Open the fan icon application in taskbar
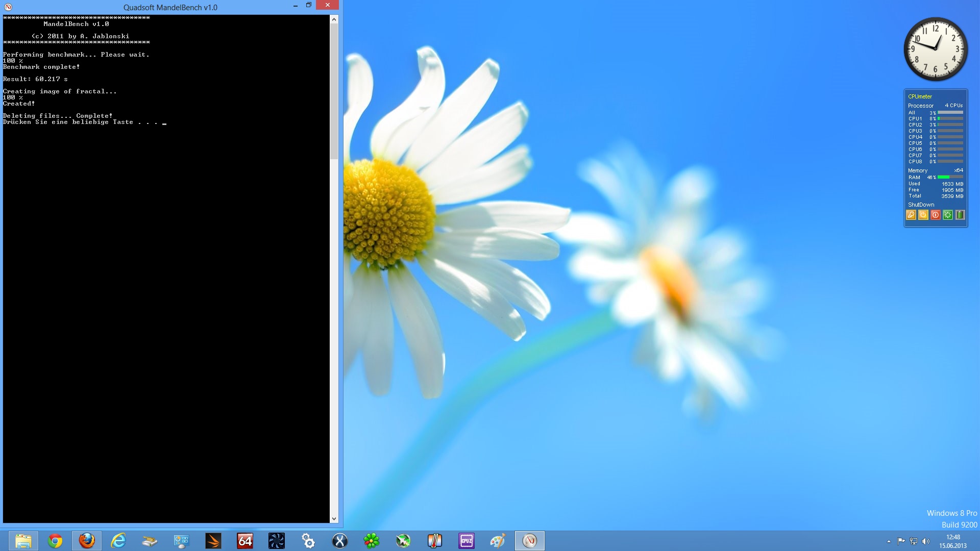 coord(277,541)
